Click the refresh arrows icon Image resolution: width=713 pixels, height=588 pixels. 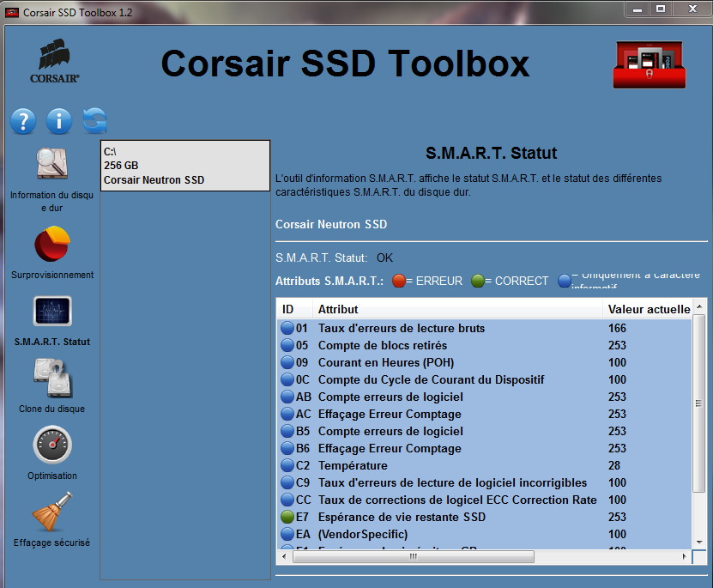(95, 121)
